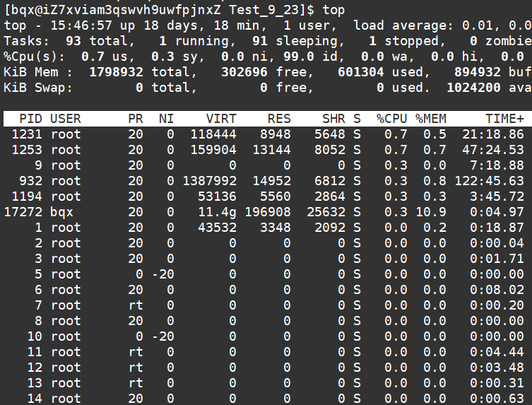Select PID 1231 in the process list

27,134
